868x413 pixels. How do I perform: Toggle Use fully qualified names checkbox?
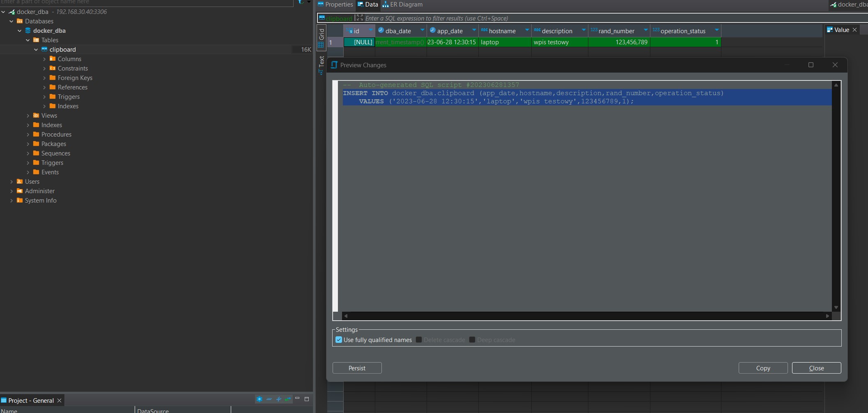tap(339, 340)
